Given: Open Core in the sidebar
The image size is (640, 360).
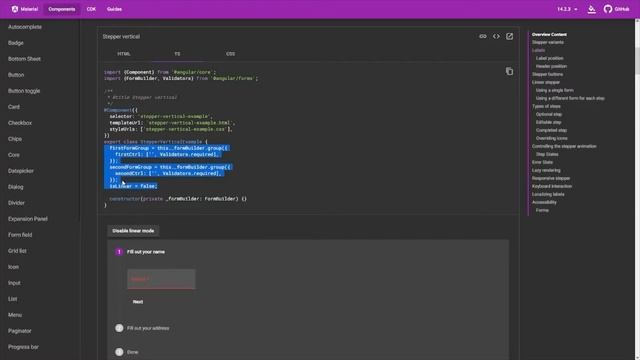Looking at the screenshot, I should coord(13,155).
